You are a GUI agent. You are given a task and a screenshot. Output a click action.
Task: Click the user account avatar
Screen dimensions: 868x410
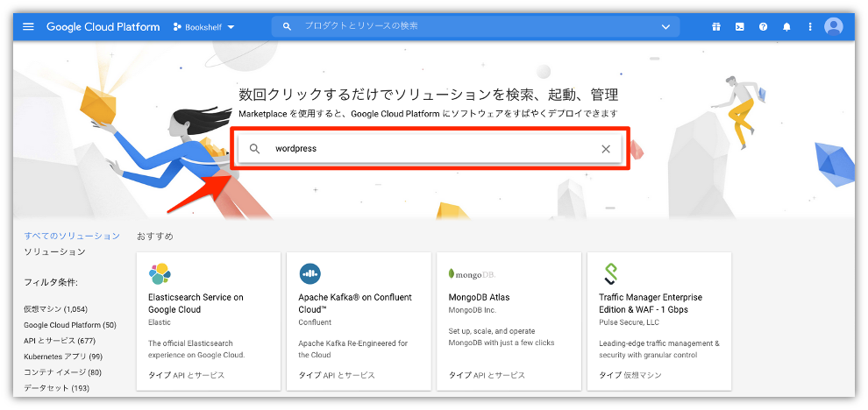coord(833,26)
